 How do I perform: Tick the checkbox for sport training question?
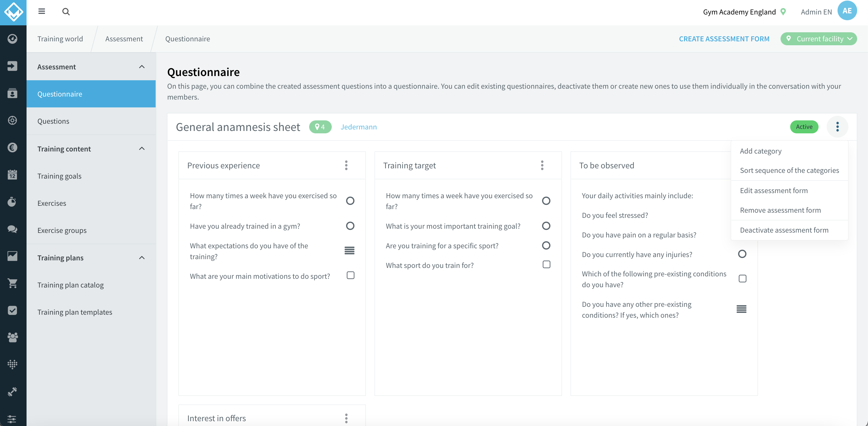click(x=546, y=265)
